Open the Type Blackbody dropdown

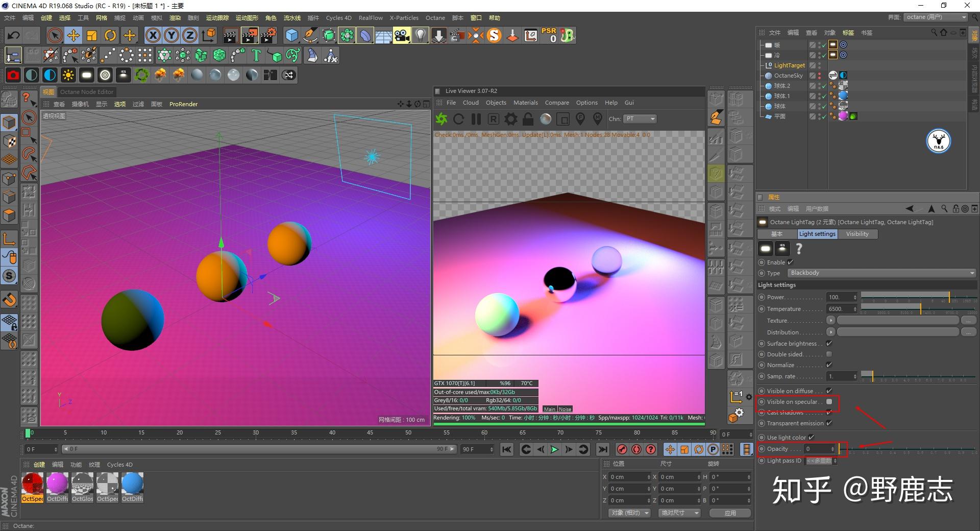coord(881,273)
